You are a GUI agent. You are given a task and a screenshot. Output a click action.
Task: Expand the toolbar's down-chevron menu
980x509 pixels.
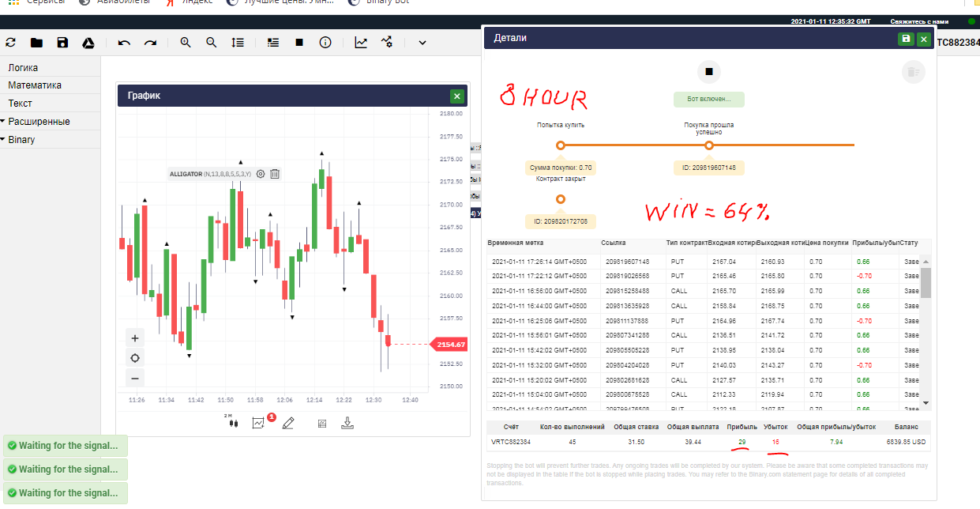click(422, 43)
